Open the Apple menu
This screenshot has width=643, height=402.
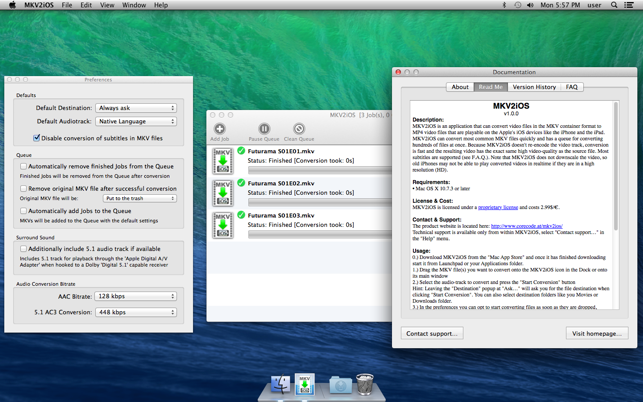[12, 5]
